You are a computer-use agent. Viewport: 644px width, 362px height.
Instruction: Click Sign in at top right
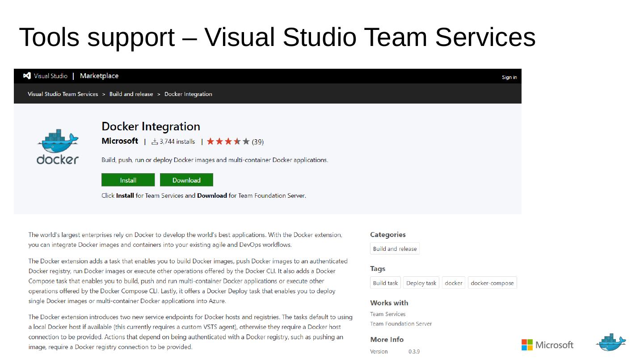coord(509,77)
